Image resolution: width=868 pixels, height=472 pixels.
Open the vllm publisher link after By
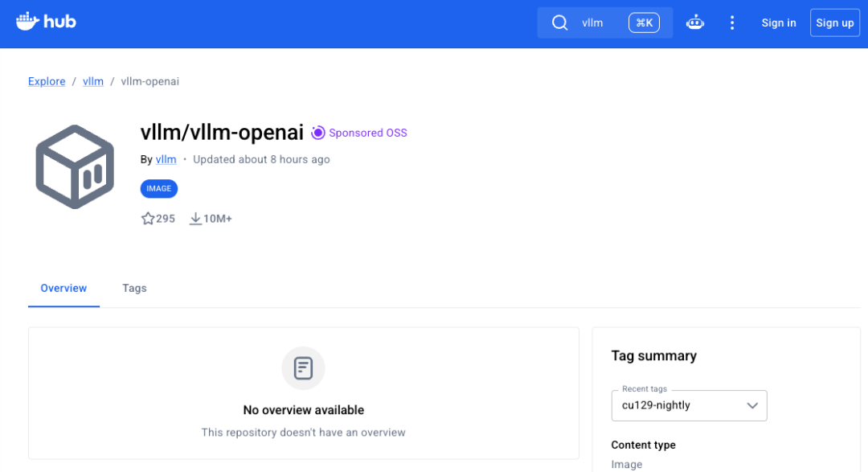click(166, 159)
